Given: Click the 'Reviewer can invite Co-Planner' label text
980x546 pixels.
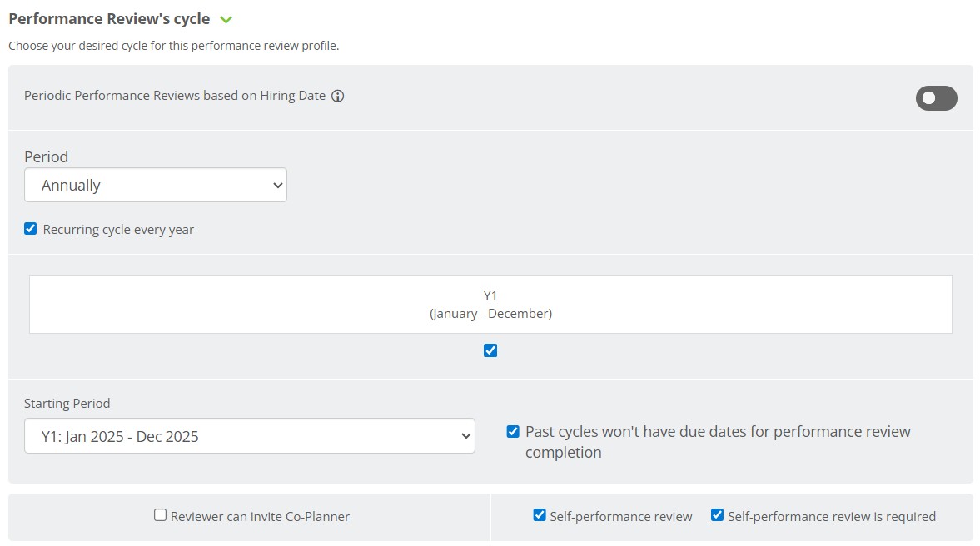Looking at the screenshot, I should click(260, 517).
